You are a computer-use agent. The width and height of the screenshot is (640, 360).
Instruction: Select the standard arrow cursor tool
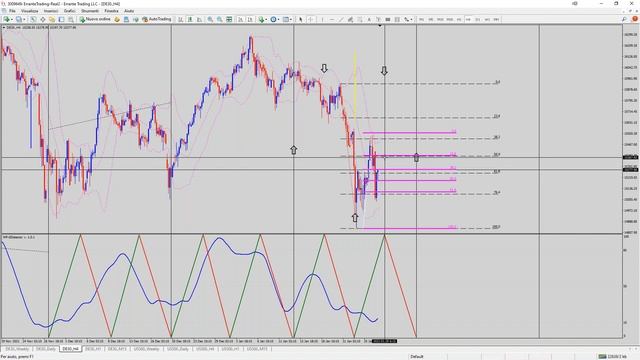click(x=301, y=19)
